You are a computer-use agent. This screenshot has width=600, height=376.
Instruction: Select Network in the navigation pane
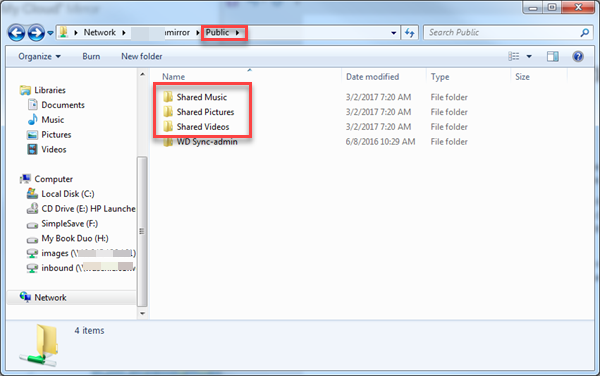pos(50,298)
